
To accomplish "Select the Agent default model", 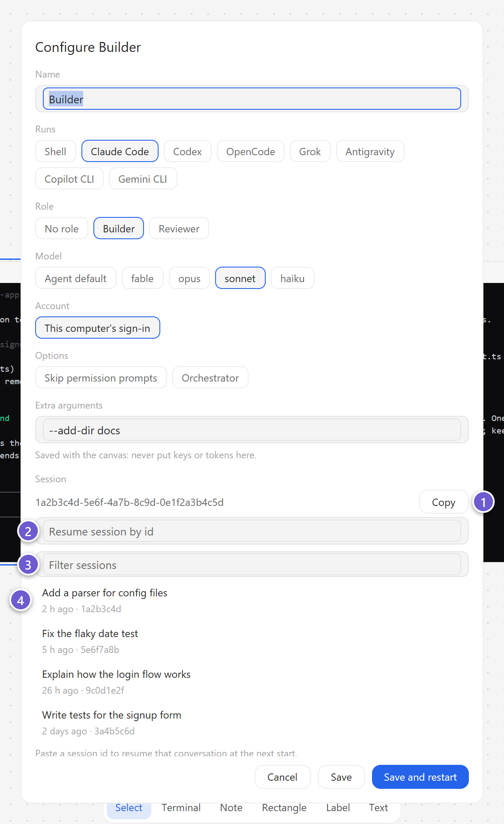I will coord(76,278).
